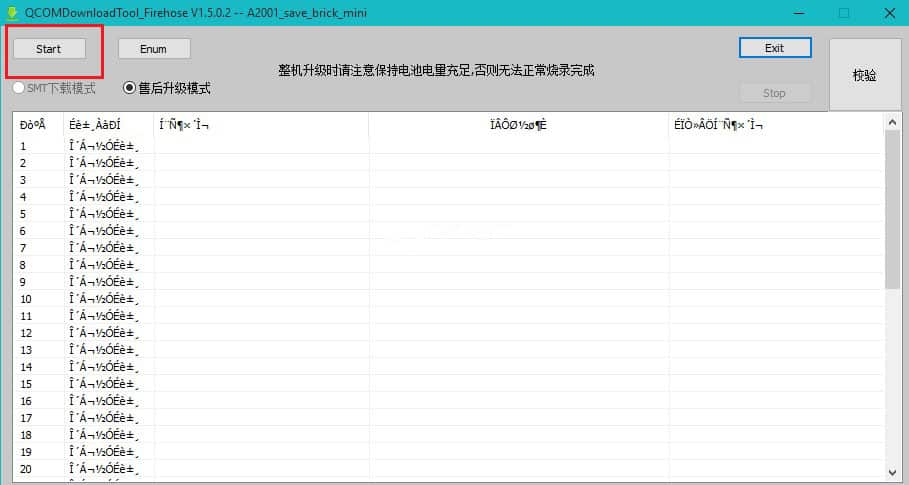Select the SMT下载模式 radio option

54,88
